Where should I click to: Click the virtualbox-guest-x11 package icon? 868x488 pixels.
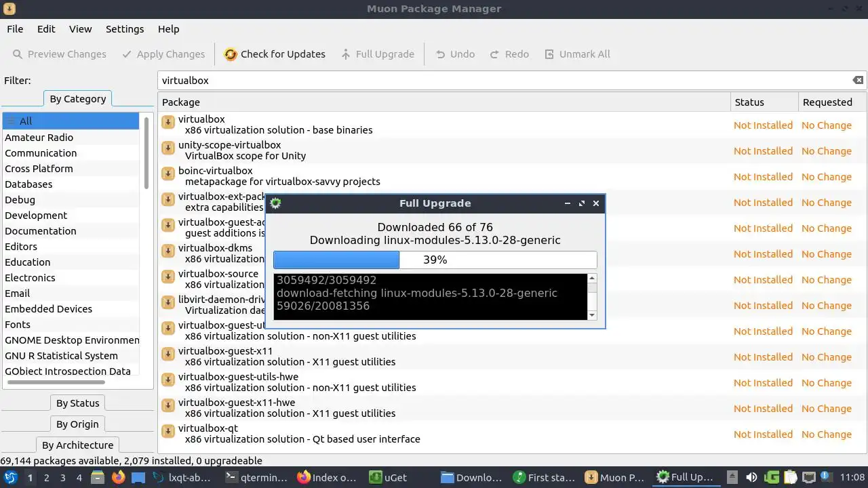pos(167,354)
